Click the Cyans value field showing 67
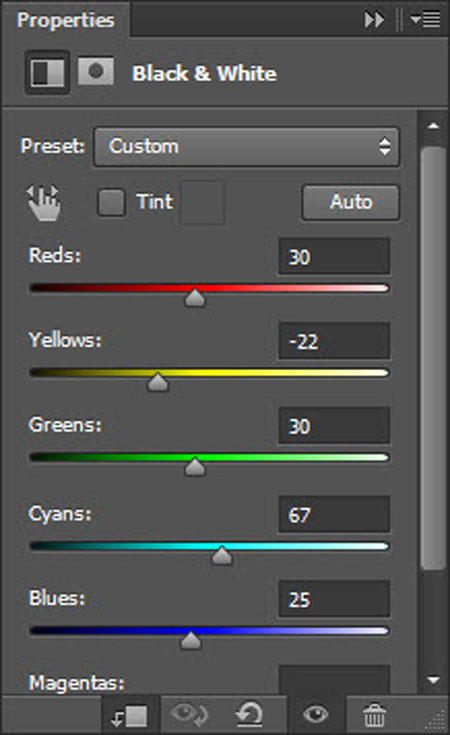The height and width of the screenshot is (735, 450). pyautogui.click(x=334, y=515)
